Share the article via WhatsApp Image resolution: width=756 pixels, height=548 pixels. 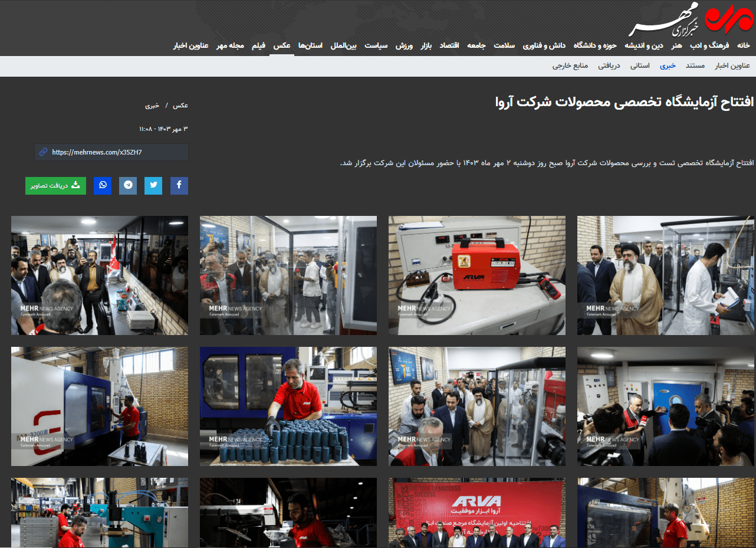click(x=103, y=185)
